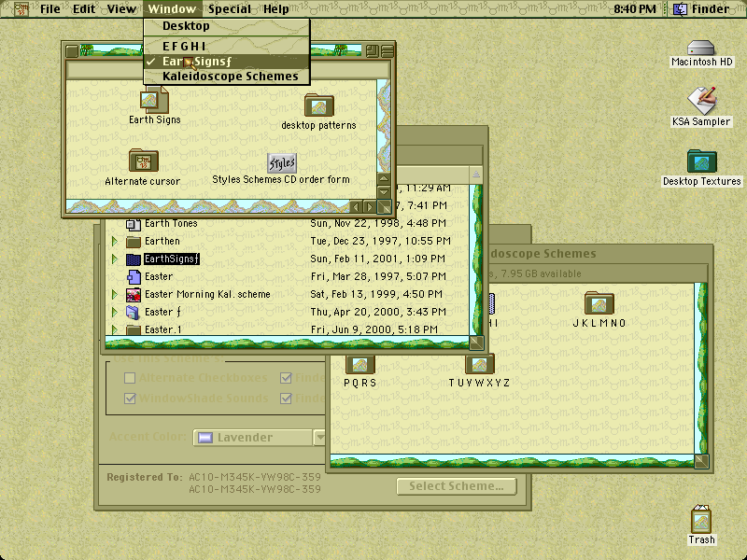Image resolution: width=747 pixels, height=560 pixels.
Task: Open the File menu
Action: [50, 8]
